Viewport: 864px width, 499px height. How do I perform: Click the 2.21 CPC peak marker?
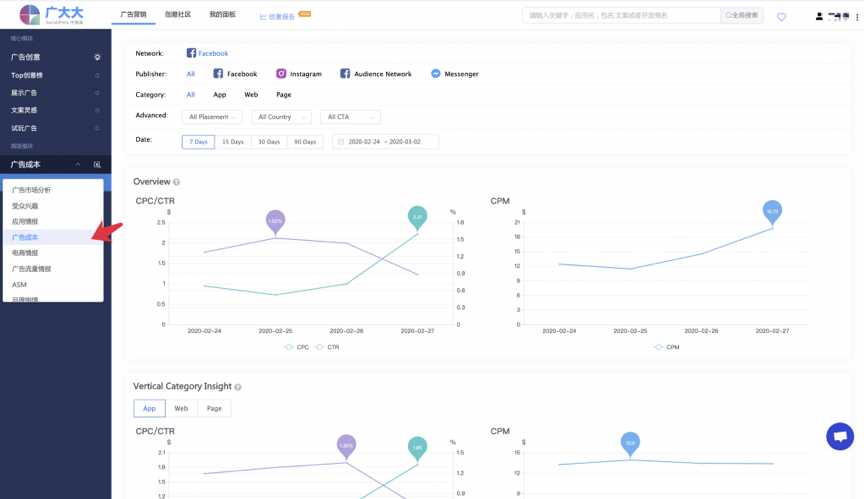pyautogui.click(x=418, y=218)
